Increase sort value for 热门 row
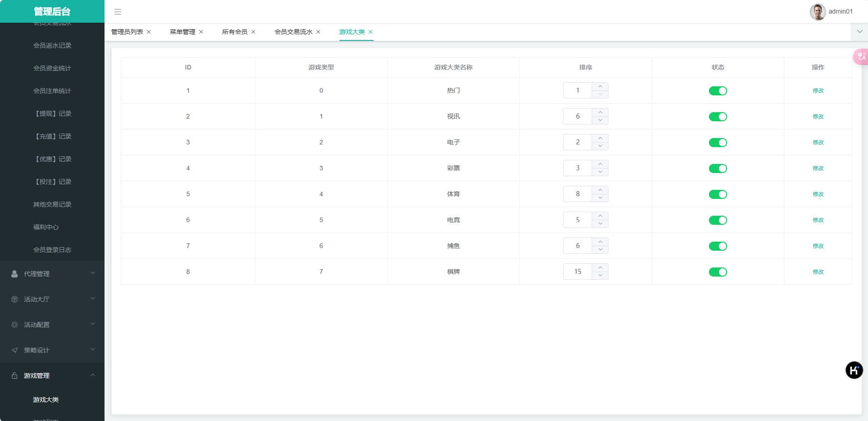 click(x=600, y=87)
